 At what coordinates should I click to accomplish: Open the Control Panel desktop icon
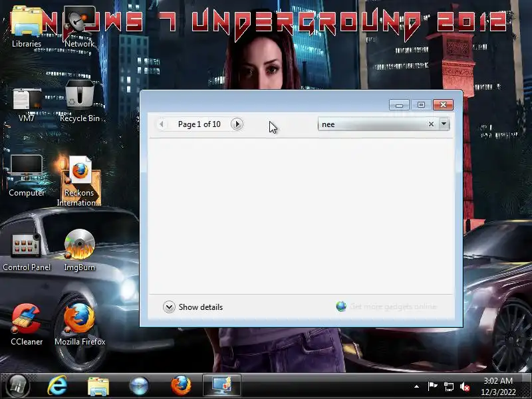(27, 251)
